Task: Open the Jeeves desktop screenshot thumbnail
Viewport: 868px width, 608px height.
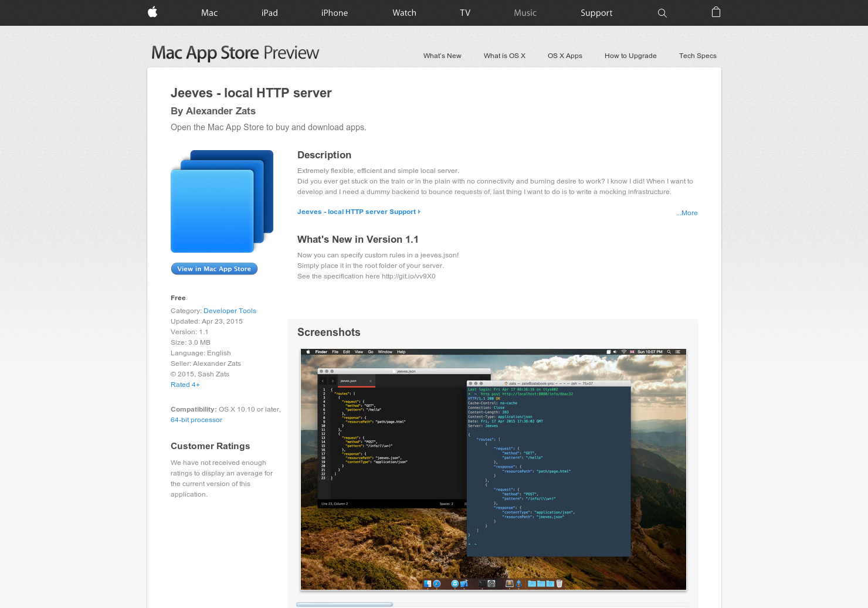Action: [493, 469]
